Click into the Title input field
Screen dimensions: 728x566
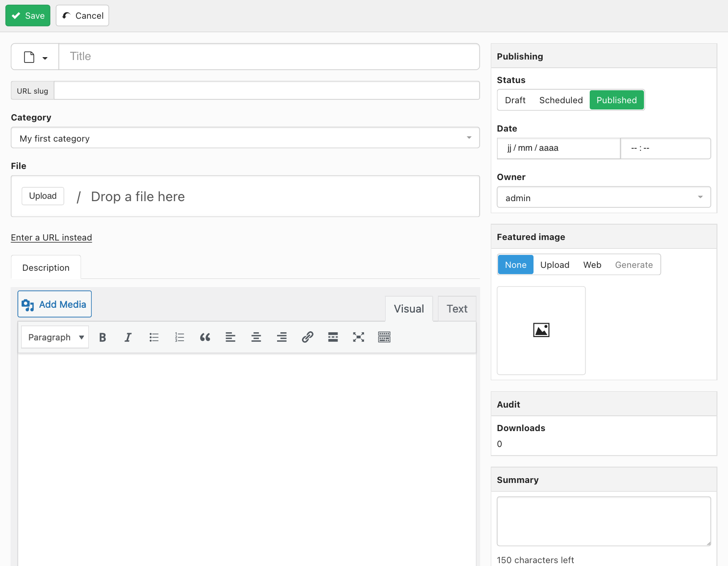pyautogui.click(x=269, y=57)
